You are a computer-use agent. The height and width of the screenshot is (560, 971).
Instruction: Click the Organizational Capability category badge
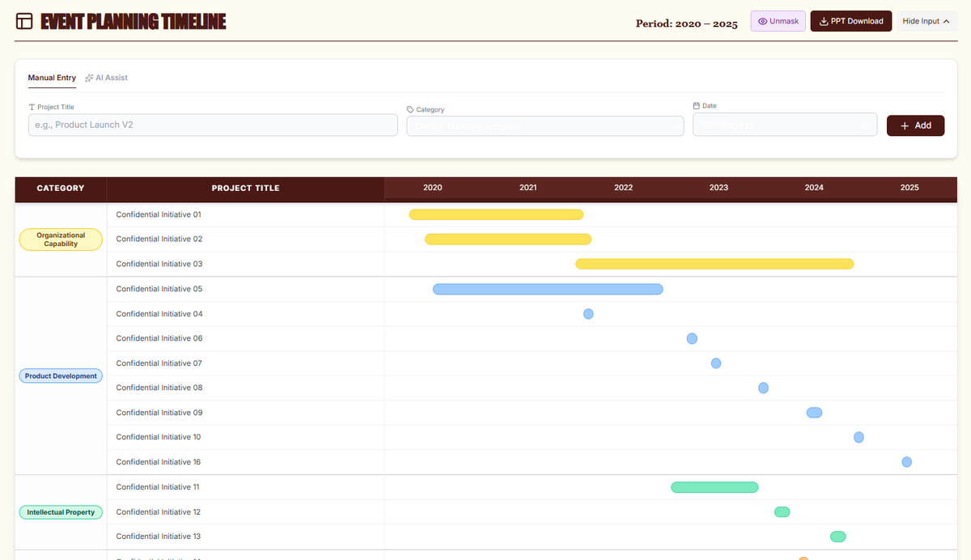(61, 240)
